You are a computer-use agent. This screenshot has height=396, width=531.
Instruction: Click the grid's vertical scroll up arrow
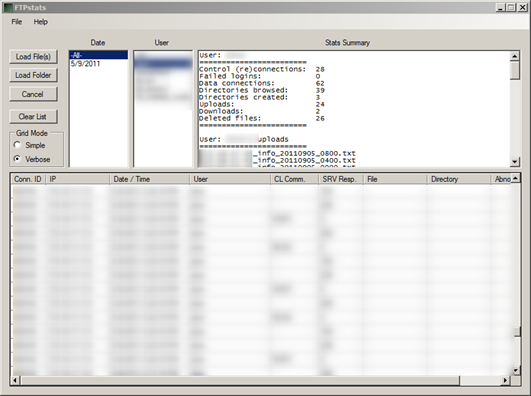click(516, 178)
